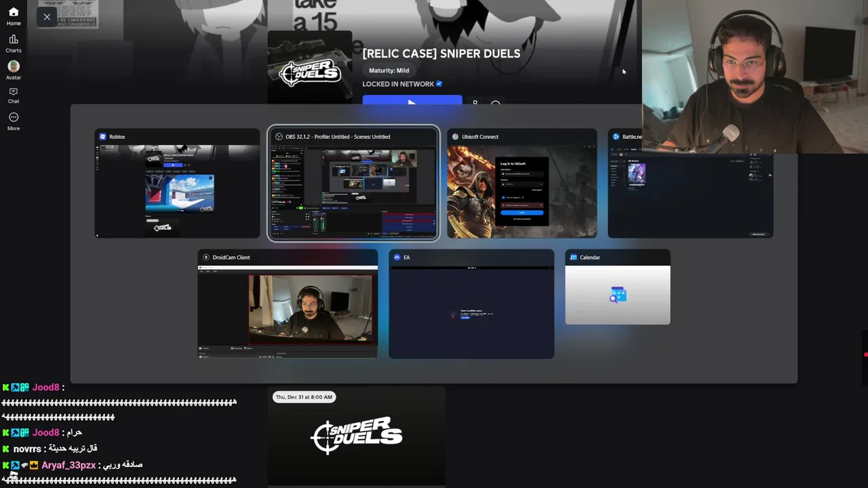Click the Calendar app icon in the switcher
Screen dimensions: 868x488
tap(574, 258)
